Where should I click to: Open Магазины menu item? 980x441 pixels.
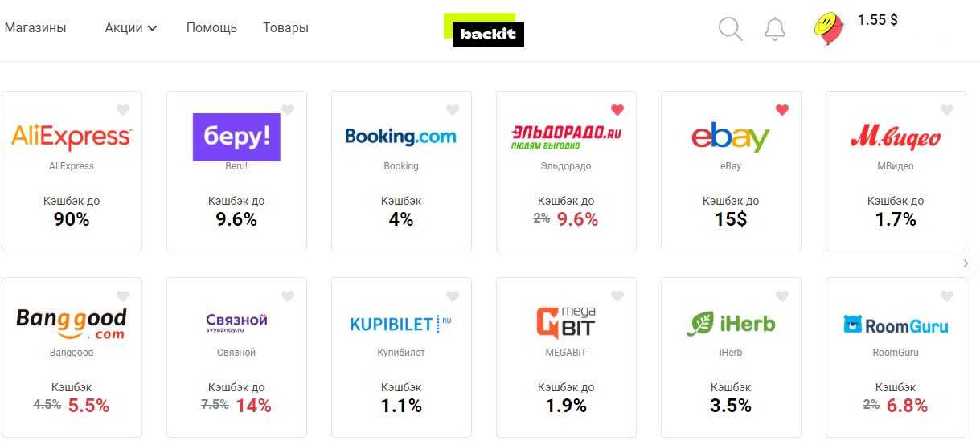(x=35, y=27)
